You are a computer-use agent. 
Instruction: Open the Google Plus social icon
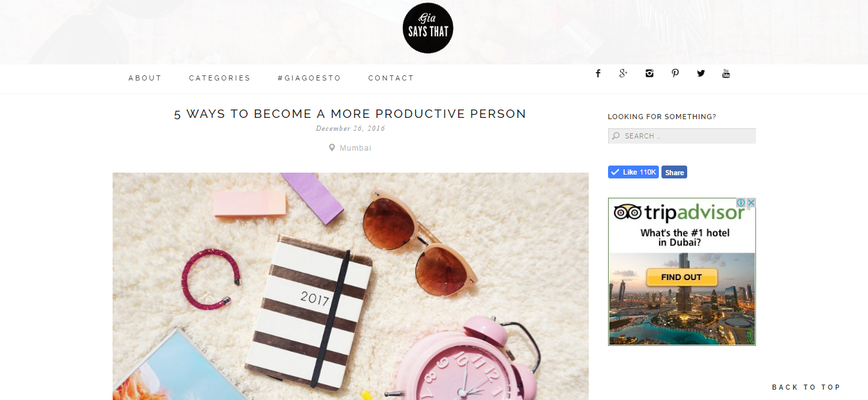pyautogui.click(x=623, y=73)
